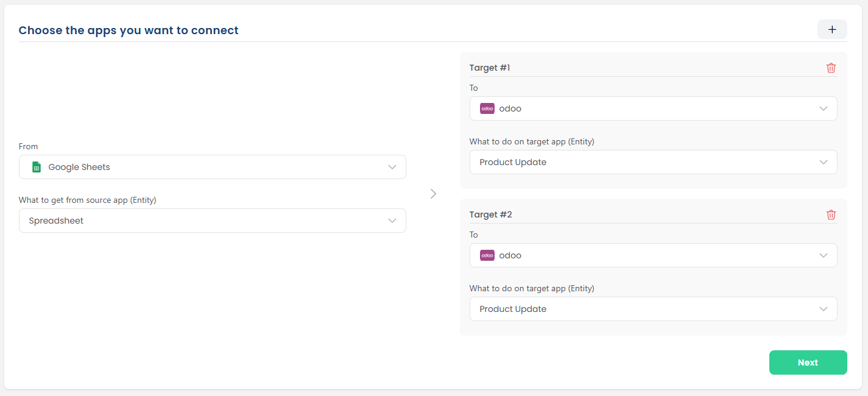Click the plus icon to add target
The width and height of the screenshot is (868, 396).
click(832, 29)
